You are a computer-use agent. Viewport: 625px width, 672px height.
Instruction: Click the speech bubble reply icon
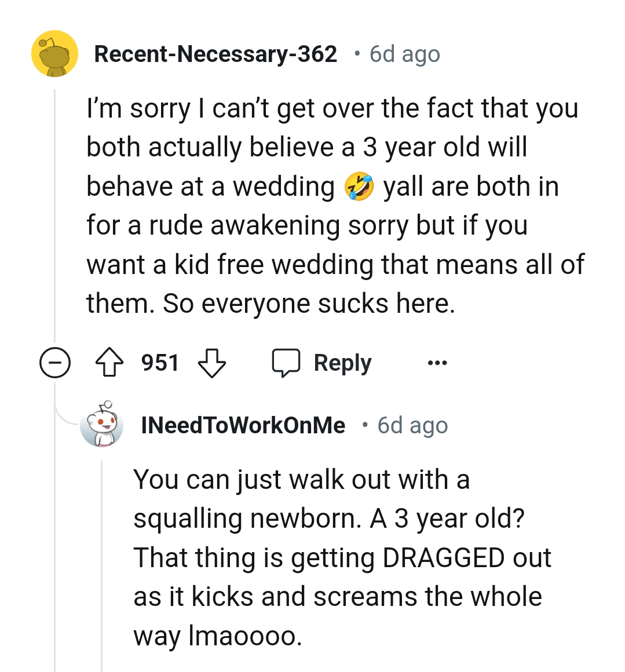click(x=286, y=363)
